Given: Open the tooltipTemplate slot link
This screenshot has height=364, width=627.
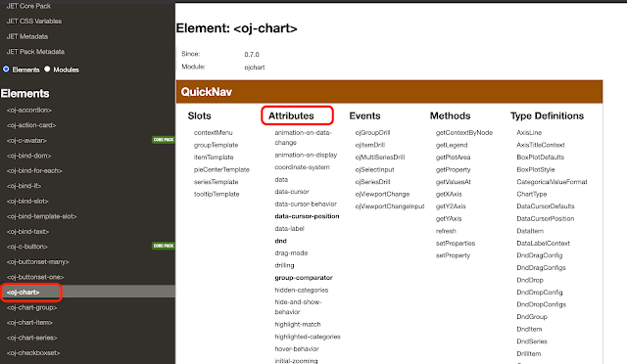Looking at the screenshot, I should [x=217, y=194].
